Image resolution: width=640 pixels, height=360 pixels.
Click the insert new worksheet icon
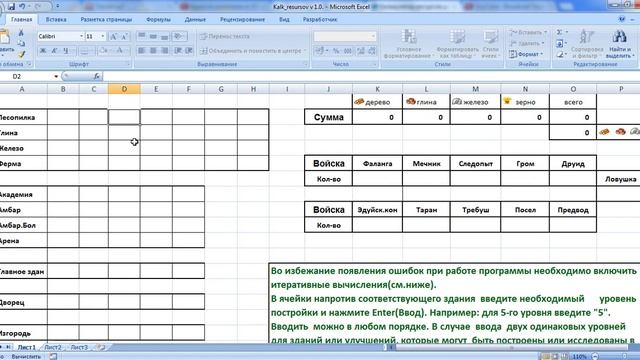[101, 347]
